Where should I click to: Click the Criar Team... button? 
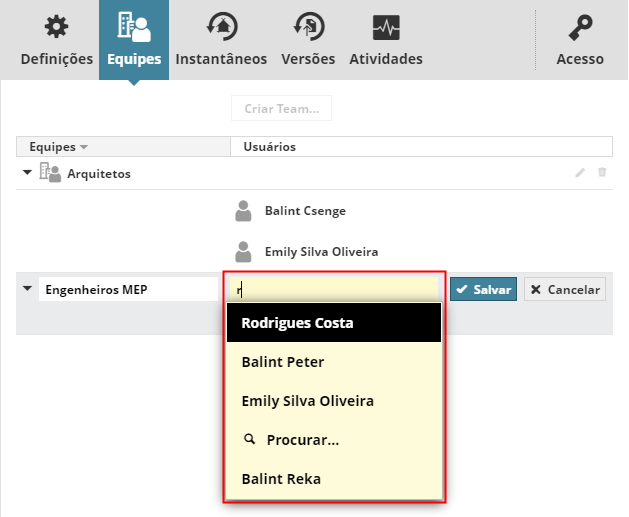click(281, 108)
